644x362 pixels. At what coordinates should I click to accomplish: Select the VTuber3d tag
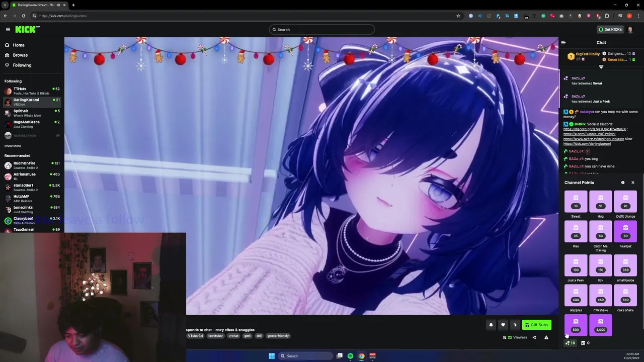(x=195, y=336)
